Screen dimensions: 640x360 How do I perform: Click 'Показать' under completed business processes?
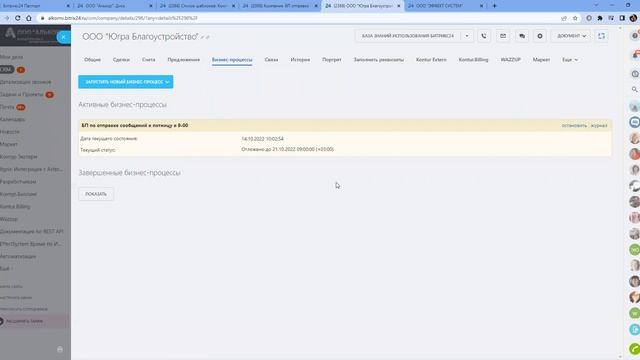pyautogui.click(x=96, y=194)
